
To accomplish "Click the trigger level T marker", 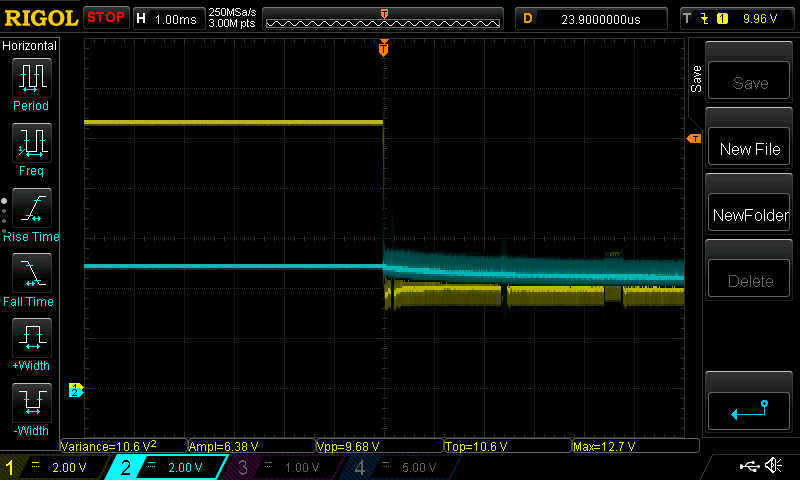I will pos(694,139).
